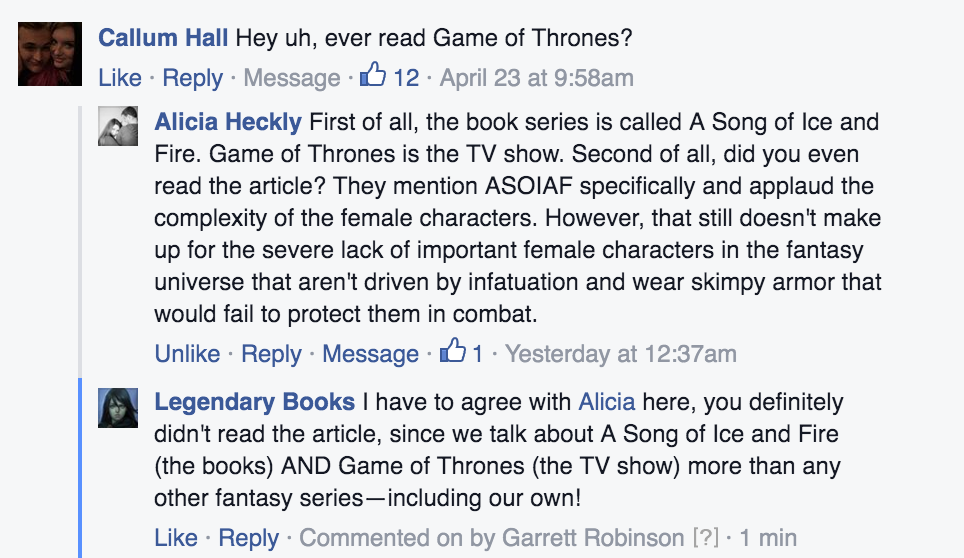Click the Alicia mention in Legendary Books' comment
Viewport: 964px width, 558px height.
coord(606,403)
